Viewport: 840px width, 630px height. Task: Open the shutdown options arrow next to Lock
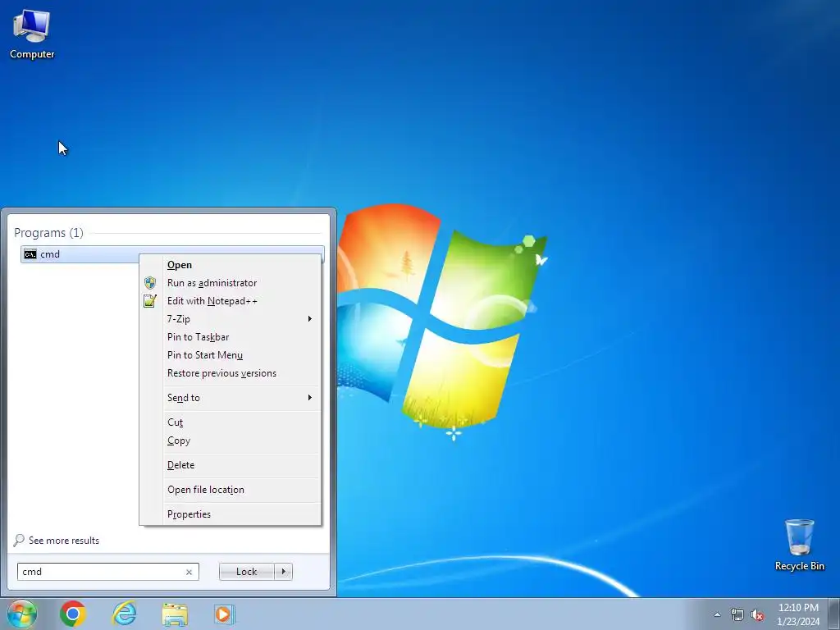283,572
